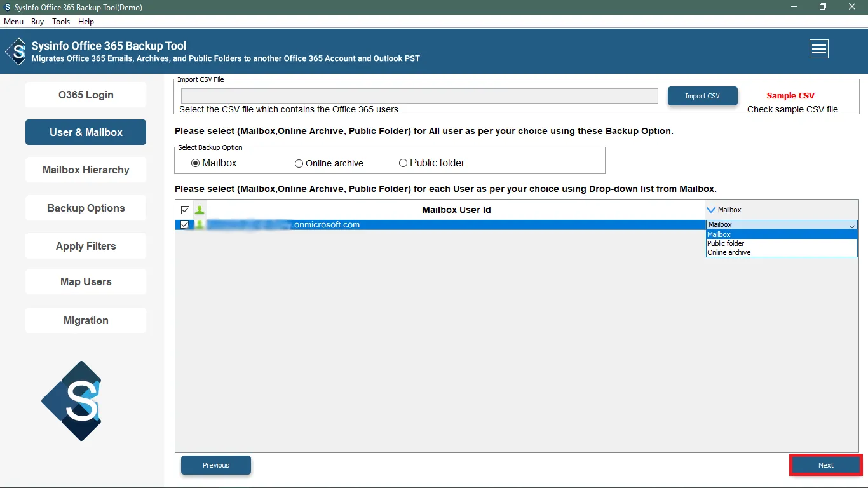Click the Previous button
This screenshot has width=868, height=488.
(x=216, y=465)
